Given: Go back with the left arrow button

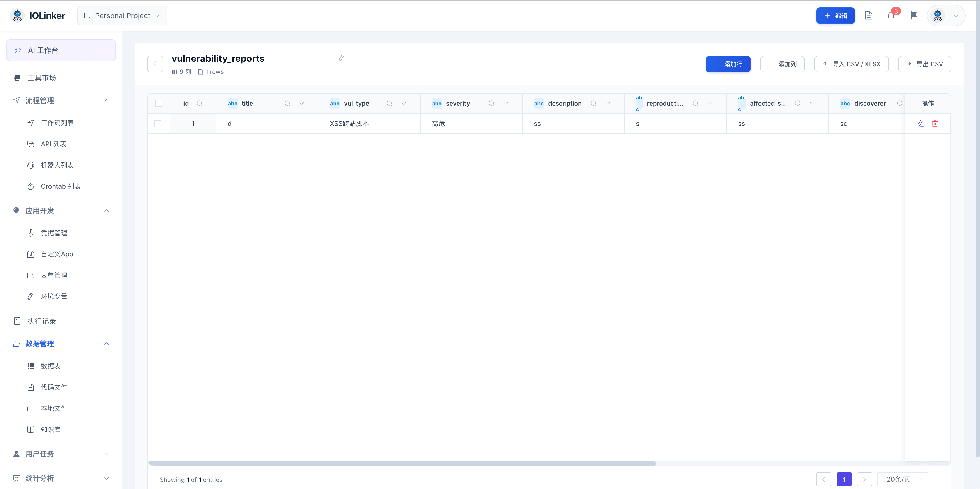Looking at the screenshot, I should [155, 64].
